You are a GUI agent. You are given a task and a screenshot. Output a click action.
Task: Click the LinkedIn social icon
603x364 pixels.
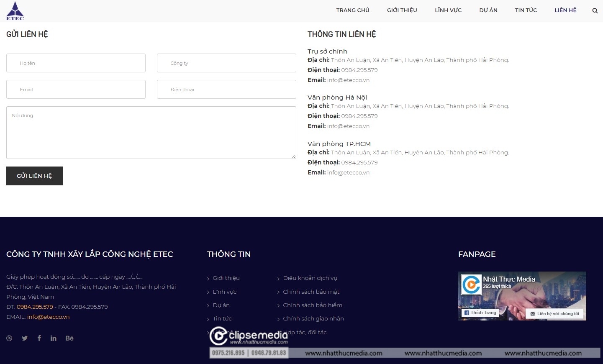[54, 338]
